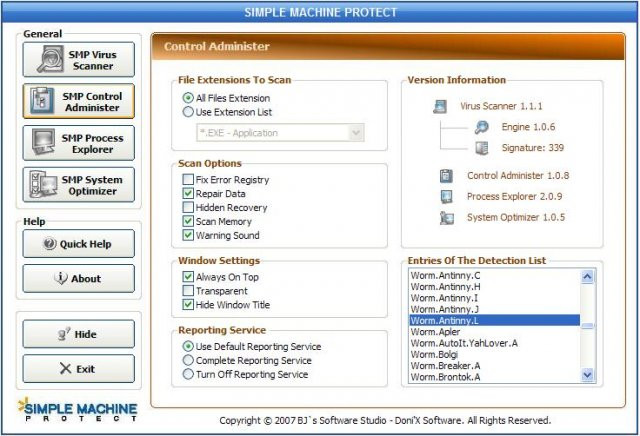Select Use Extension List radio option
The width and height of the screenshot is (640, 436).
pos(188,112)
